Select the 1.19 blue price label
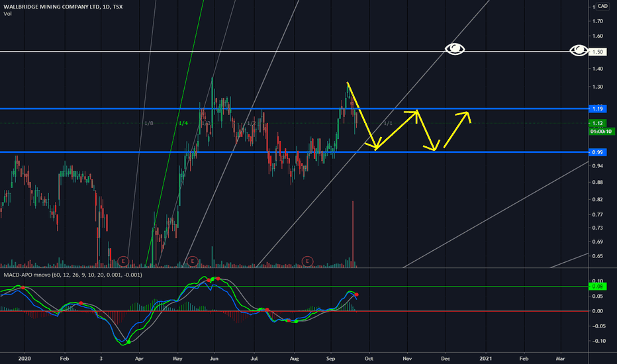617x364 pixels. 597,109
